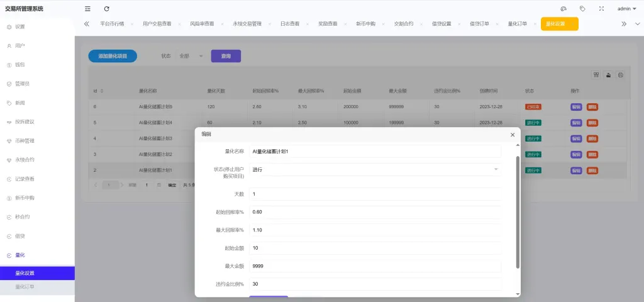The height and width of the screenshot is (302, 644).
Task: Click the export icon above the table
Action: click(608, 75)
